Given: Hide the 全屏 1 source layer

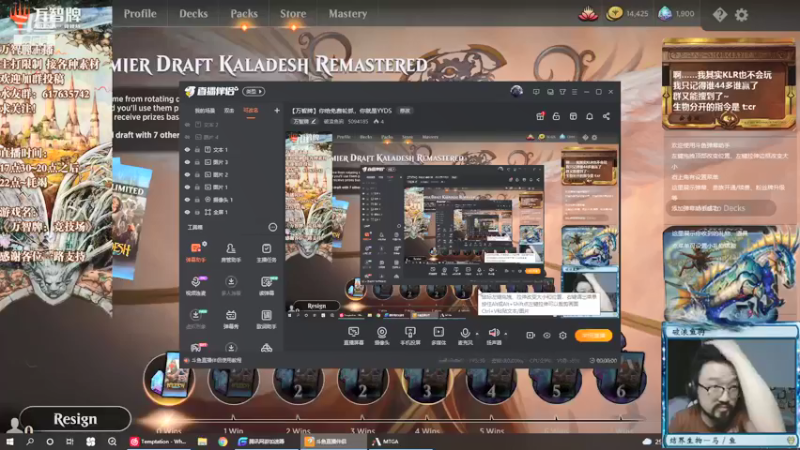Looking at the screenshot, I should tap(187, 212).
